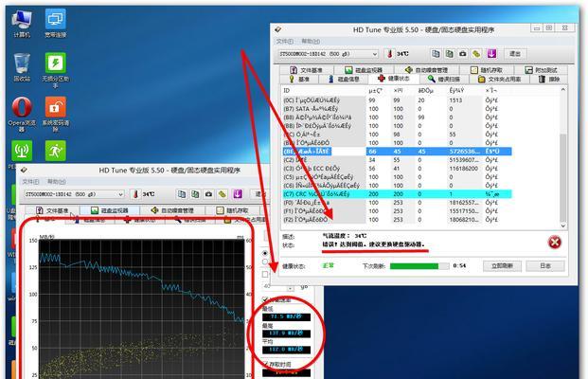588x379 pixels.
Task: Toggle 存取时间 checkbox in benchmark window
Action: pos(265,364)
